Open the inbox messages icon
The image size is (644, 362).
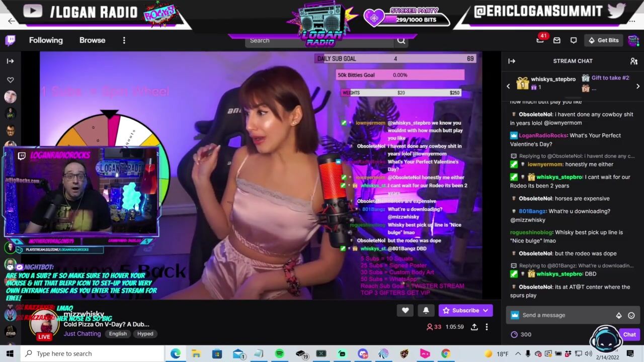pyautogui.click(x=556, y=40)
